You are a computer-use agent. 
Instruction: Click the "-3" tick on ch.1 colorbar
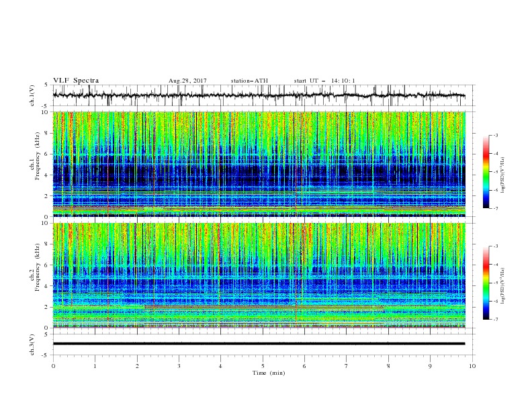496,135
